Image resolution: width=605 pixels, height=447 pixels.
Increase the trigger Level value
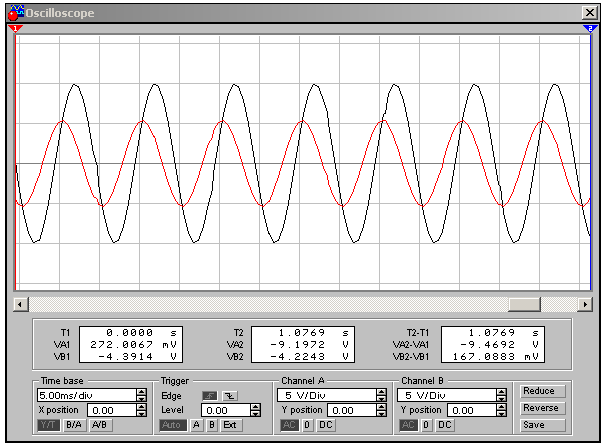point(255,407)
